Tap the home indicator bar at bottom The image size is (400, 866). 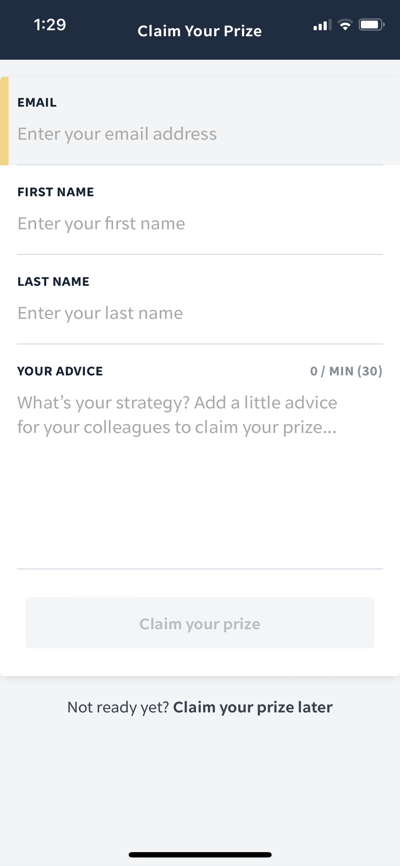pos(200,855)
